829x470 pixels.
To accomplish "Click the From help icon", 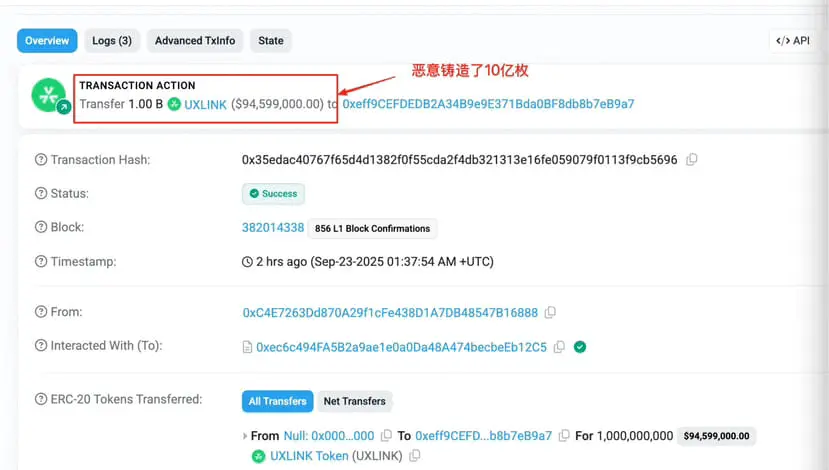I will [41, 312].
